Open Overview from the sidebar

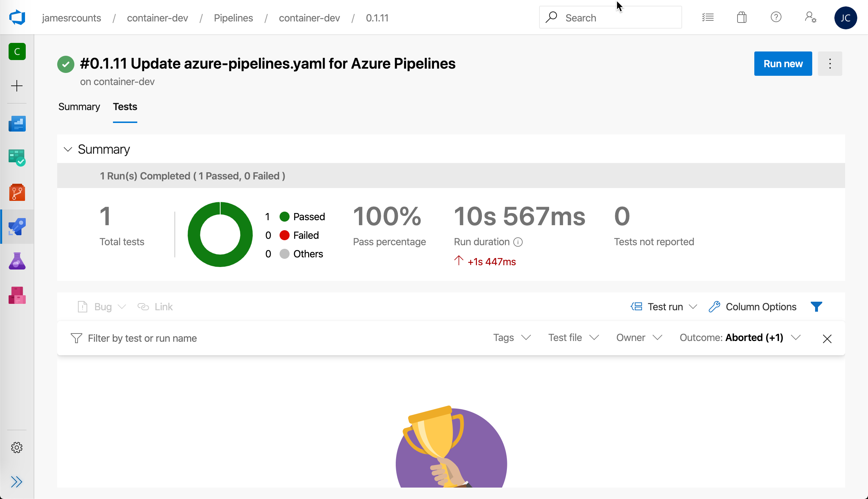pyautogui.click(x=17, y=124)
